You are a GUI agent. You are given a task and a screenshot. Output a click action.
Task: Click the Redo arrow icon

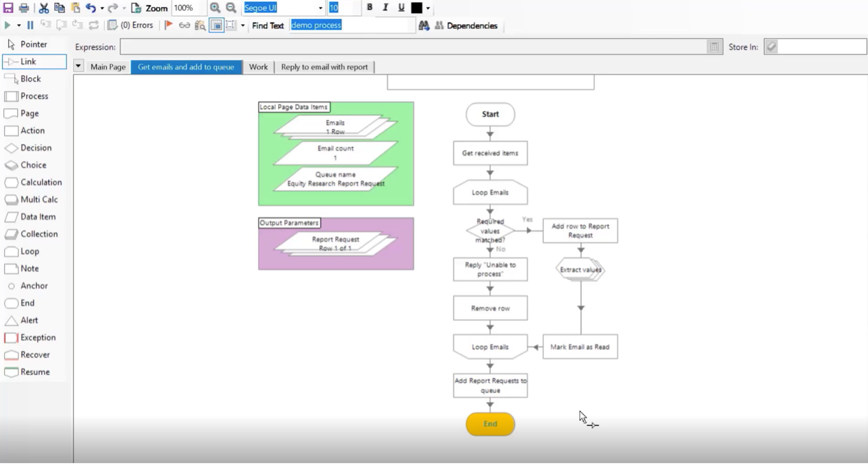(113, 8)
